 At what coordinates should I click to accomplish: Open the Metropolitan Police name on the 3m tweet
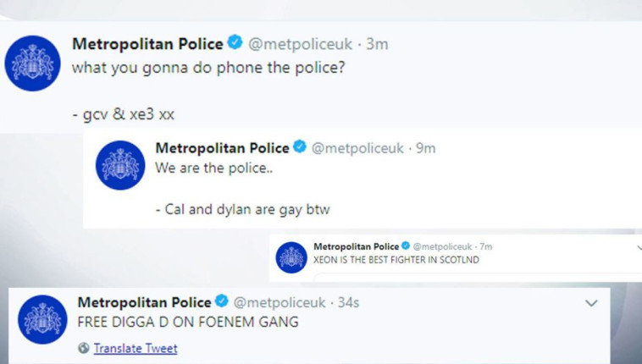pyautogui.click(x=147, y=43)
